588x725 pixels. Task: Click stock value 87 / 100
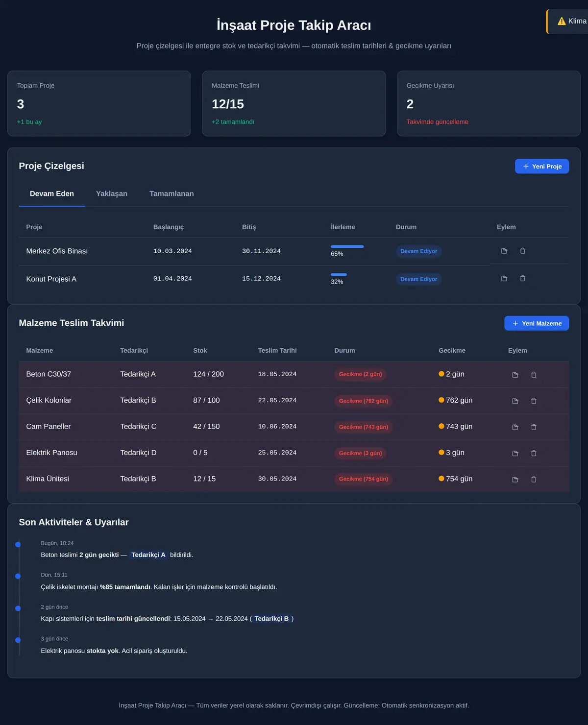point(206,400)
